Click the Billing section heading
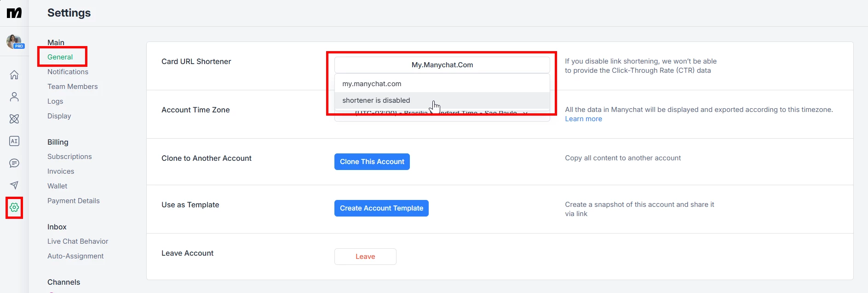This screenshot has width=868, height=293. [57, 142]
